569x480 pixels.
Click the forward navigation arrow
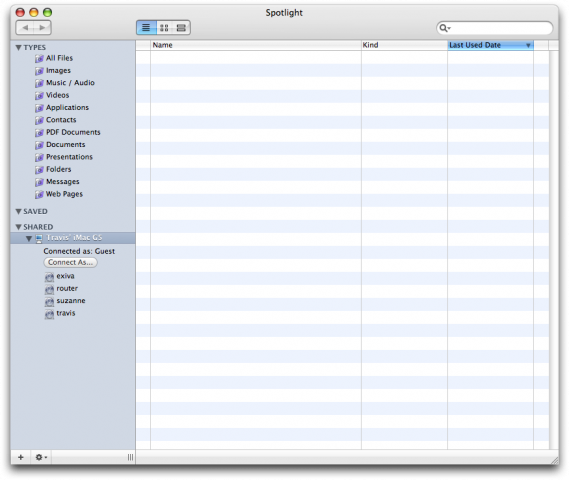click(42, 28)
